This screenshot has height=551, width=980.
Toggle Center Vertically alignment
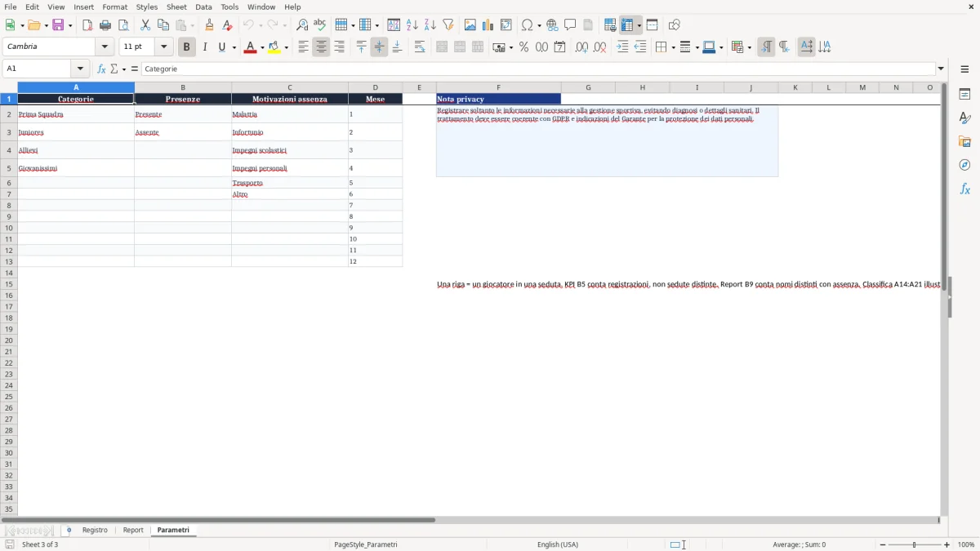[379, 47]
